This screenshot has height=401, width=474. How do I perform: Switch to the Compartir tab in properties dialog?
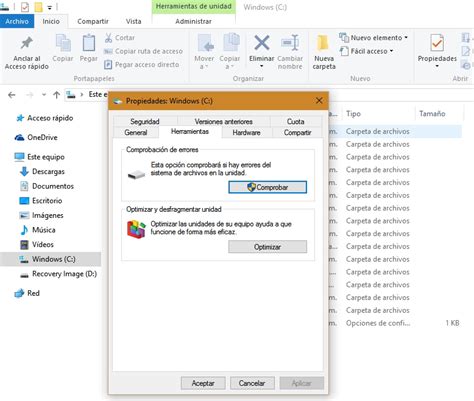click(298, 132)
